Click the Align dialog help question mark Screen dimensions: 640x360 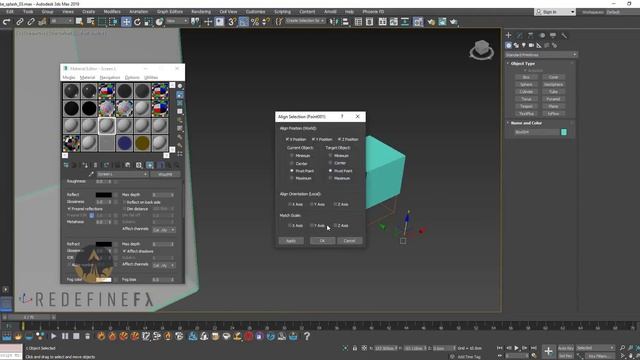342,116
